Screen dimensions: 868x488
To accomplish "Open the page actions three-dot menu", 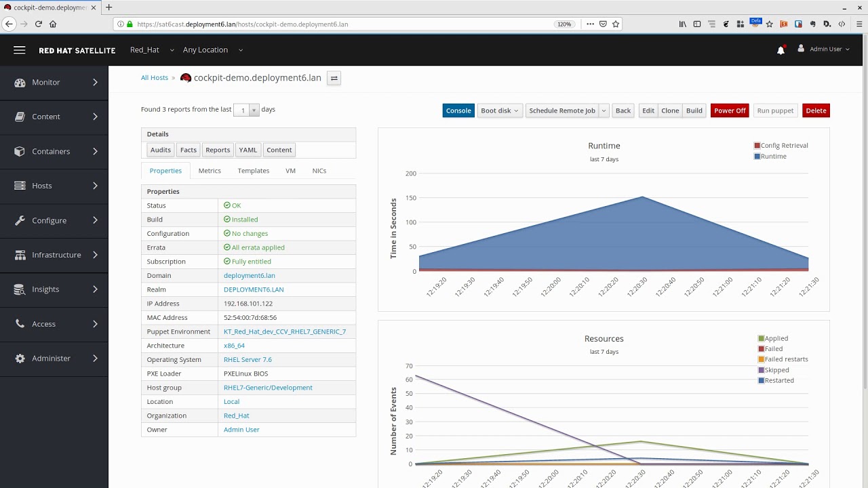I will (590, 24).
